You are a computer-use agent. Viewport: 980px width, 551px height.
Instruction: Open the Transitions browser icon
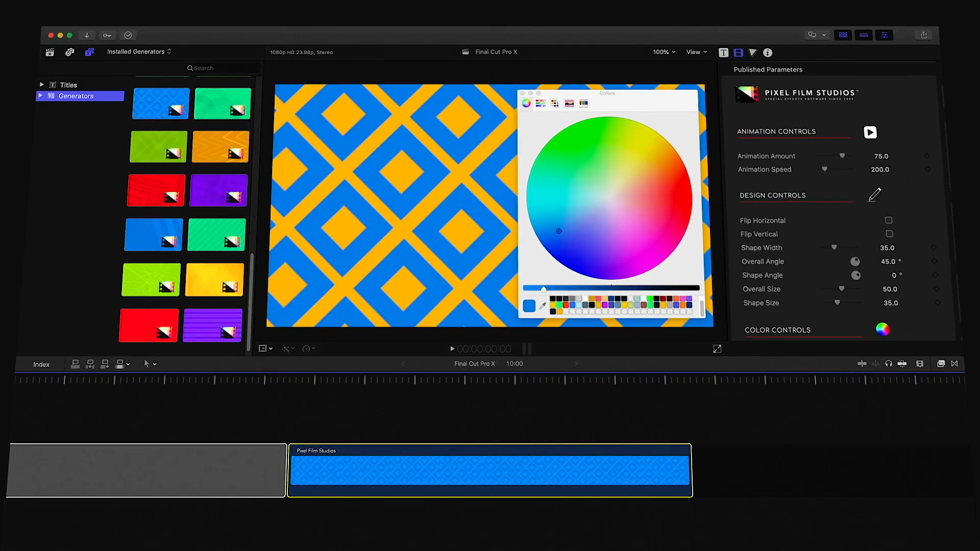coord(954,364)
